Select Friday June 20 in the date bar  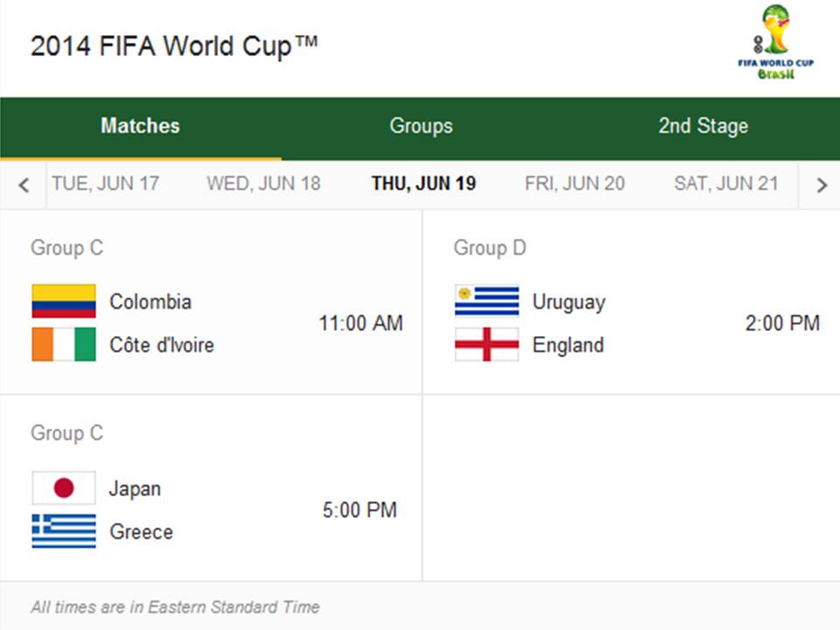tap(575, 184)
